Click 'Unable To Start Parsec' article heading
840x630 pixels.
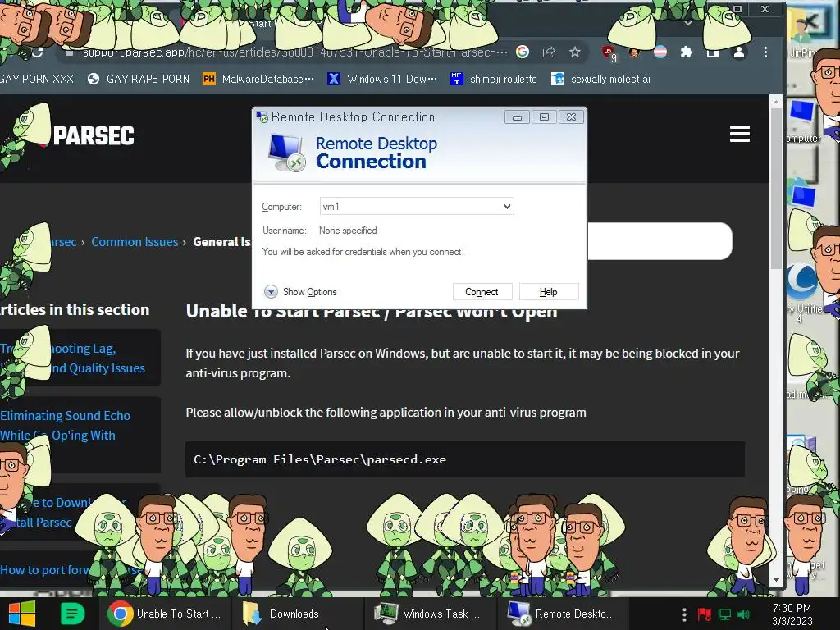coord(372,311)
